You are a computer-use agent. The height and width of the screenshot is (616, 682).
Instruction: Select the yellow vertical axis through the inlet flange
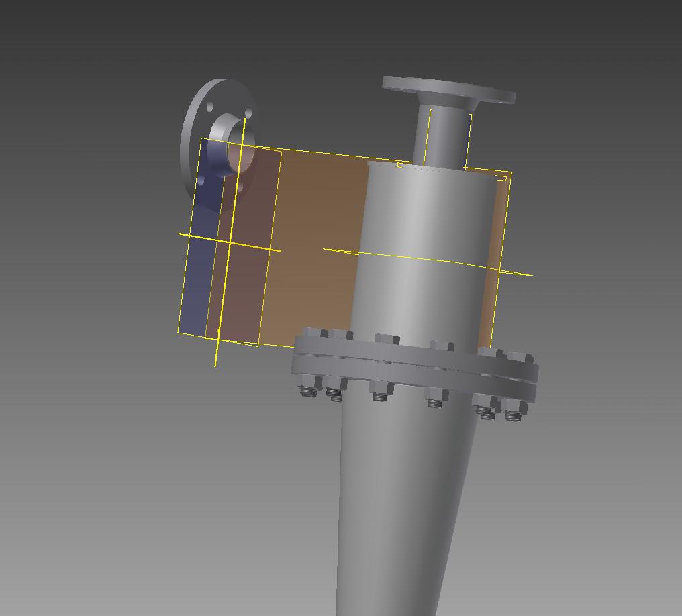click(x=230, y=242)
